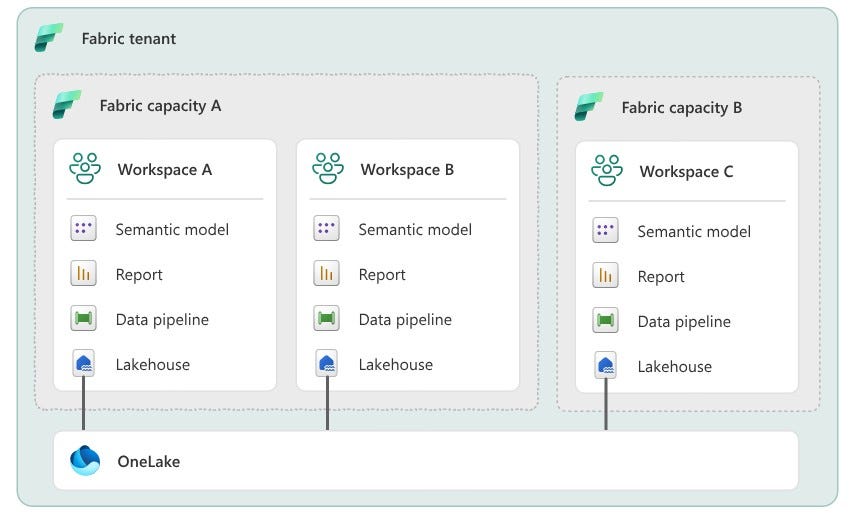Screen dimensions: 861x515
Task: Click 'Report' text in Workspace A
Action: tap(139, 275)
